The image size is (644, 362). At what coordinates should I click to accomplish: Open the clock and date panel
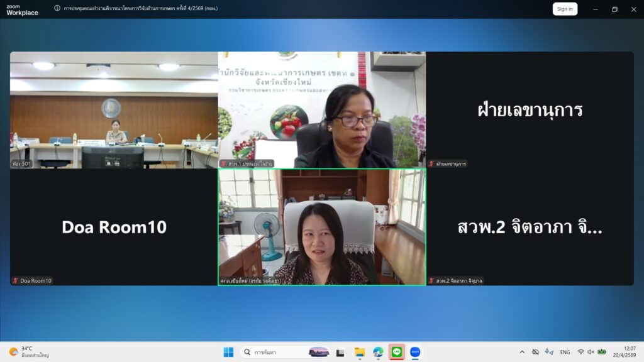[x=629, y=352]
